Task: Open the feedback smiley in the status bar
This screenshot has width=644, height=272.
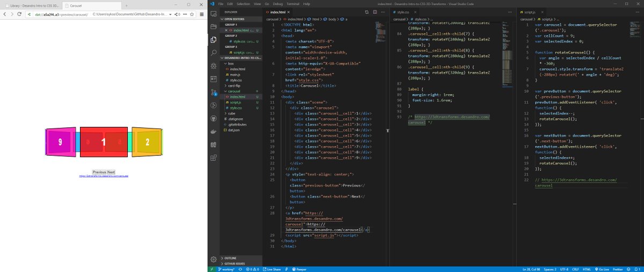Action: click(628, 269)
